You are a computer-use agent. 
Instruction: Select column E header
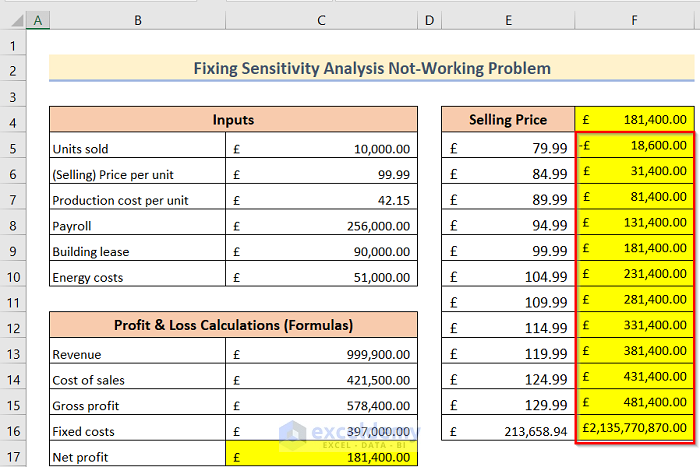coord(508,21)
